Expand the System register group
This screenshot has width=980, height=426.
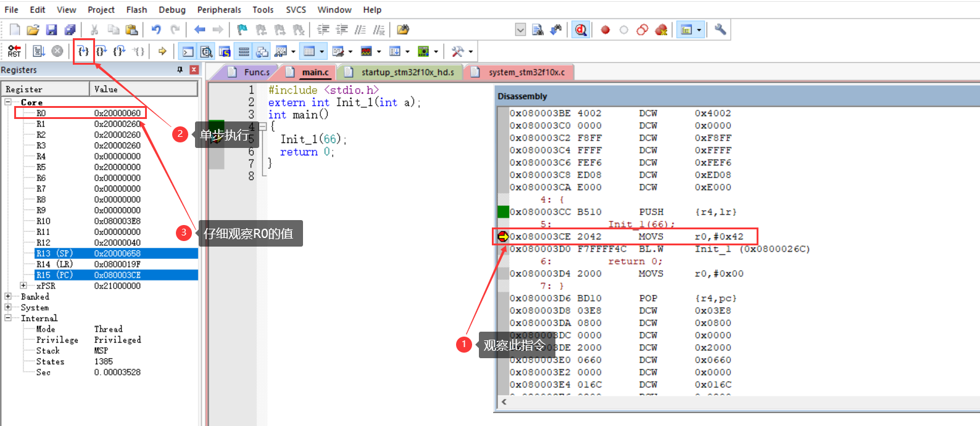pyautogui.click(x=8, y=307)
